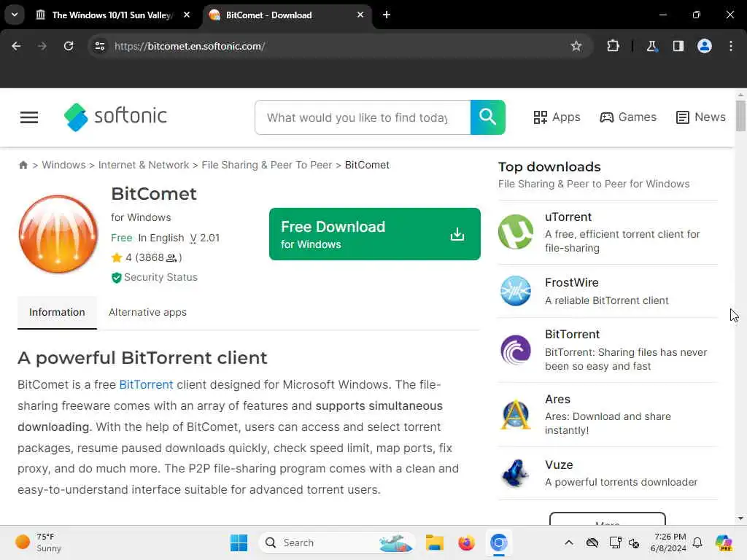Viewport: 747px width, 560px height.
Task: Open the FrostWire title link
Action: pos(572,283)
